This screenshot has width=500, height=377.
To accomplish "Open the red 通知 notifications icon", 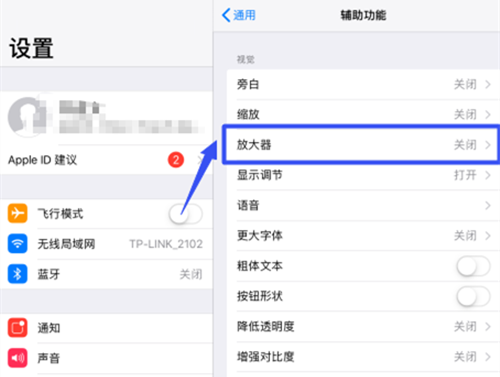I will (x=17, y=328).
